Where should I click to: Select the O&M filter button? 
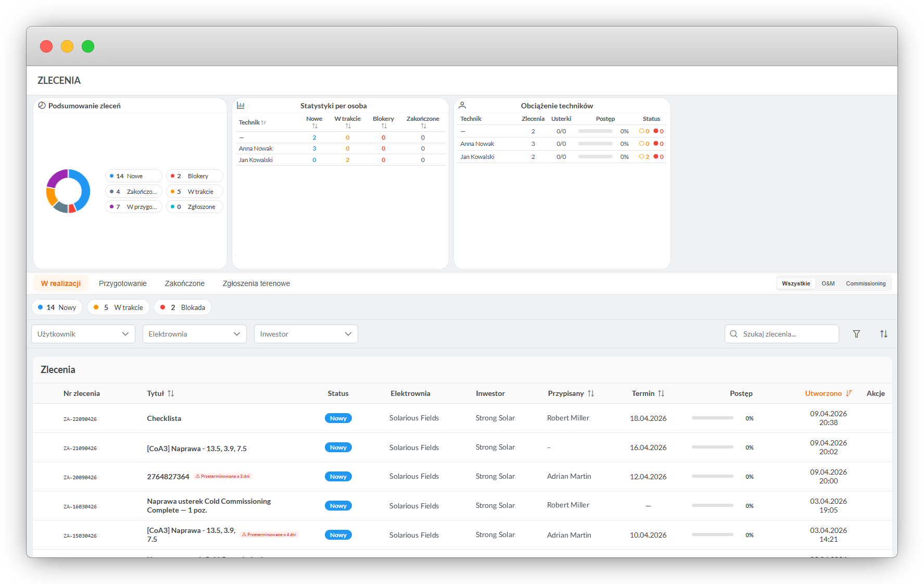[x=828, y=283]
